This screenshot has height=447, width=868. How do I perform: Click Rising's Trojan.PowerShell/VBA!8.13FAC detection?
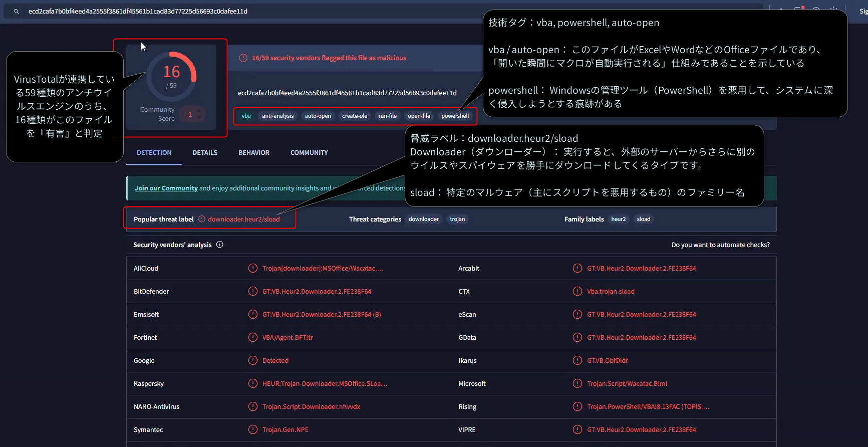click(x=648, y=406)
